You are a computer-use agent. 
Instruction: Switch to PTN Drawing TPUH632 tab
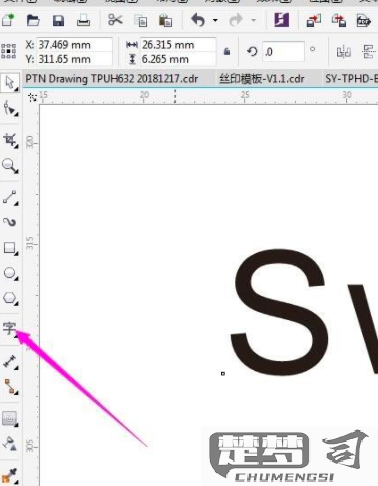click(x=112, y=79)
